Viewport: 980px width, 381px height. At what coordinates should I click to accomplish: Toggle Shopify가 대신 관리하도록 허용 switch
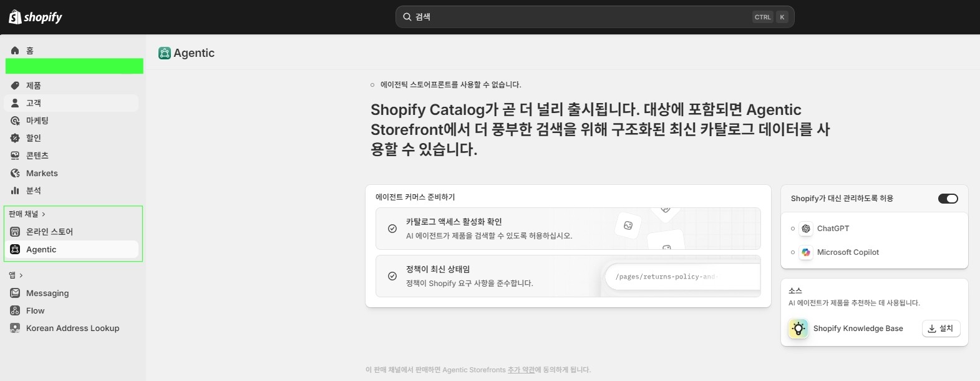pos(948,199)
